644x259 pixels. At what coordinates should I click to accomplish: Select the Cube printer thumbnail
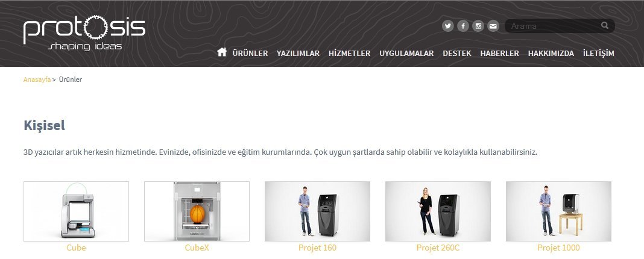pyautogui.click(x=76, y=211)
